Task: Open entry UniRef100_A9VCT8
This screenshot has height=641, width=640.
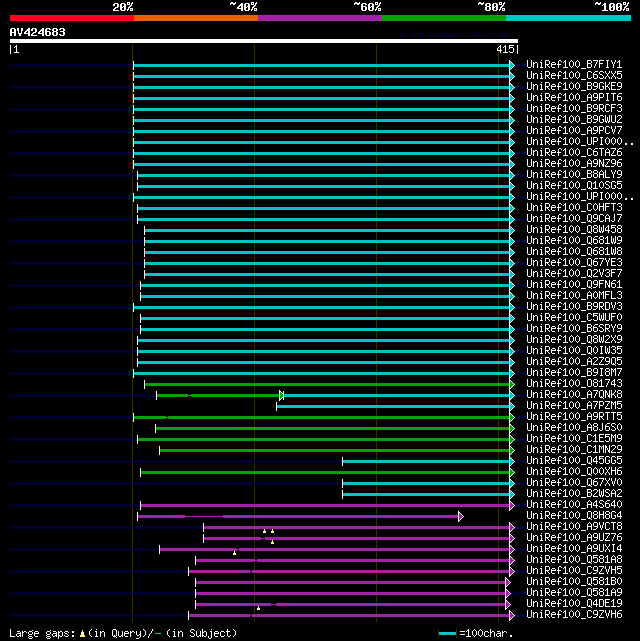Action: coord(574,527)
